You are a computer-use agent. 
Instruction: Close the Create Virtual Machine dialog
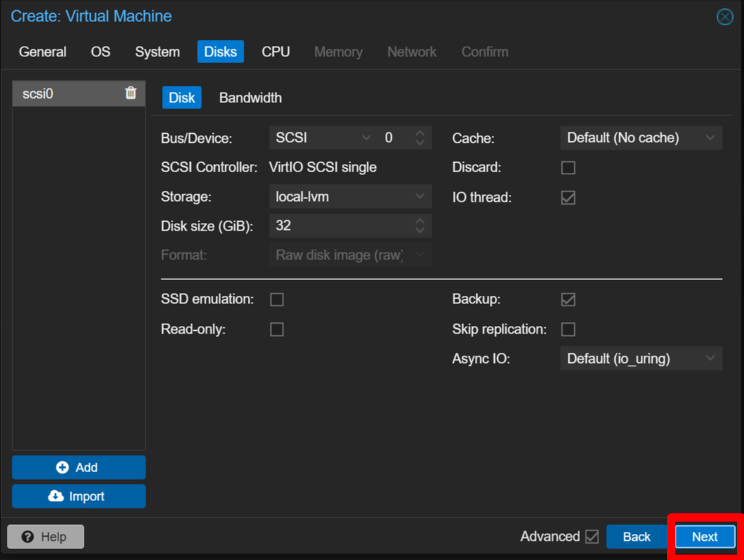click(x=725, y=17)
